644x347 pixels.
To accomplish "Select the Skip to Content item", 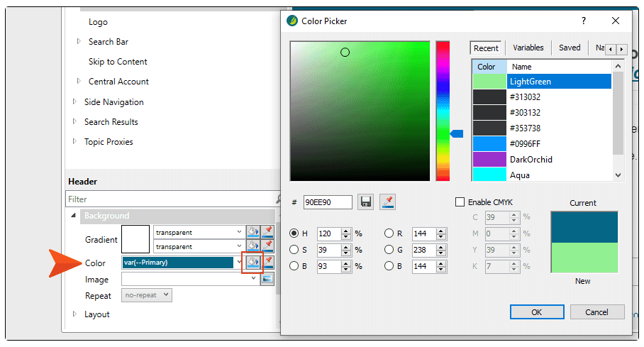I will [118, 62].
